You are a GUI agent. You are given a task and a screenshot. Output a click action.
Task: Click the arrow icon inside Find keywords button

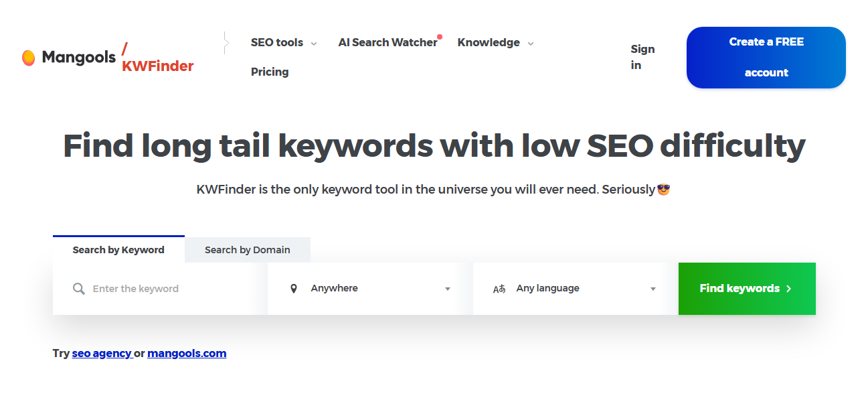click(790, 289)
